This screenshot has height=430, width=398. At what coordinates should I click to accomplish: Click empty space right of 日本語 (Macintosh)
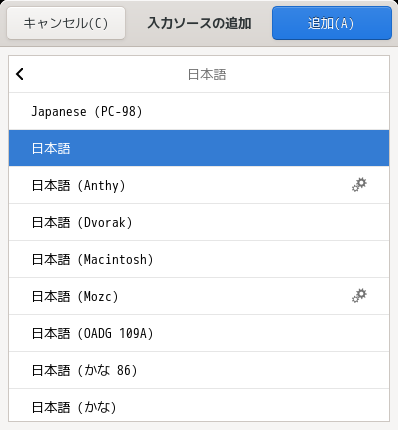(272, 259)
